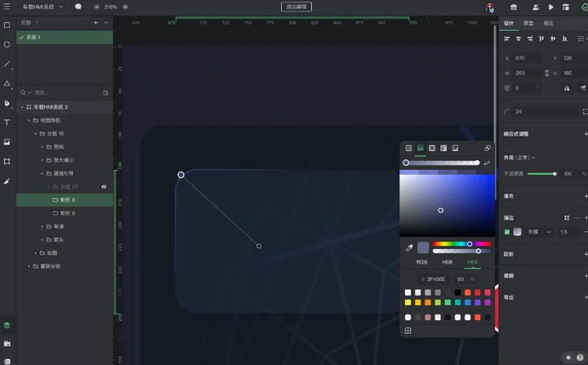The height and width of the screenshot is (365, 588).
Task: Open stroke position dropdown 外部
Action: coord(539,232)
